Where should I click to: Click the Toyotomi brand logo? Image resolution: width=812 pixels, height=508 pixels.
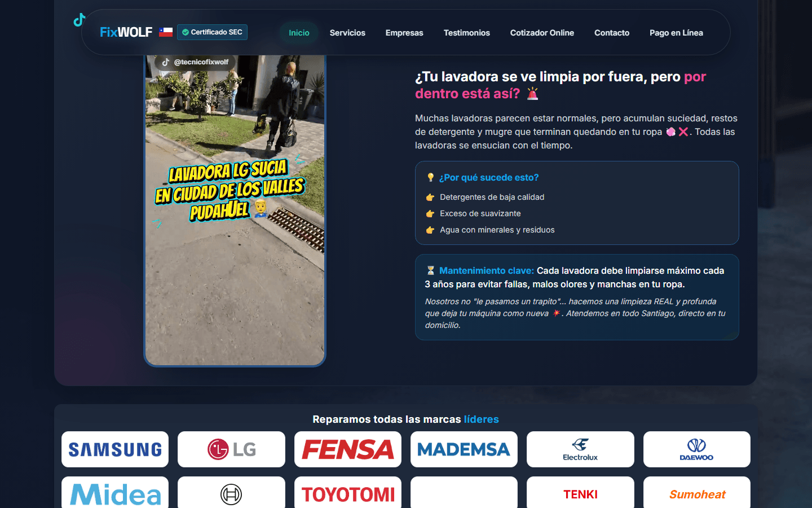pos(348,493)
